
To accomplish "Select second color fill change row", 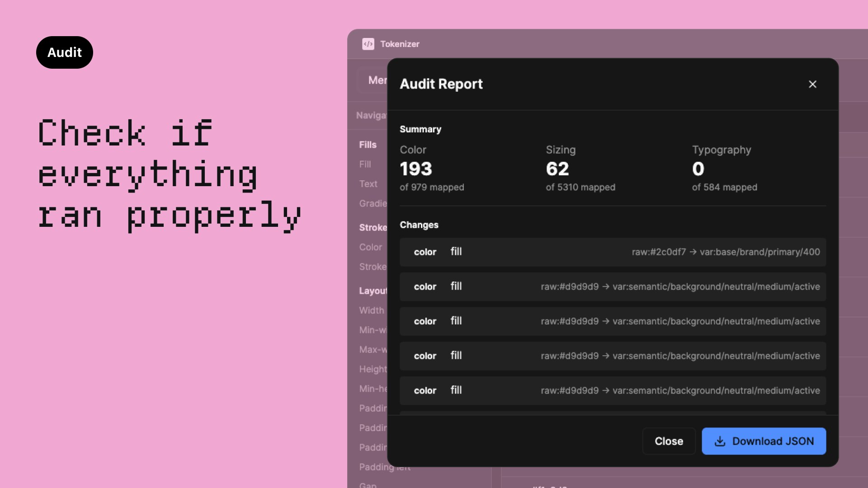I will click(x=613, y=286).
